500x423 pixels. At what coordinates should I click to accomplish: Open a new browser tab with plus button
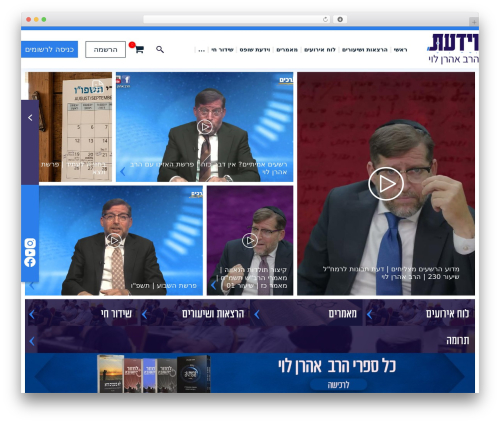point(474,22)
